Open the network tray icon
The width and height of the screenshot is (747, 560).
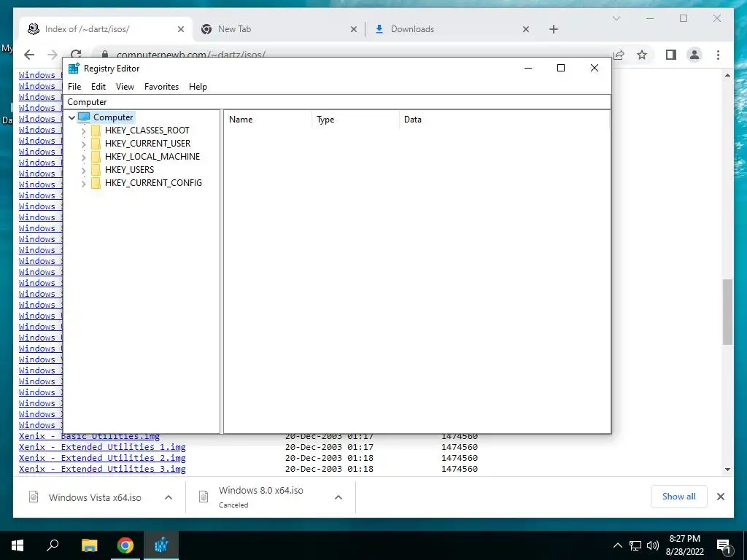(x=635, y=545)
